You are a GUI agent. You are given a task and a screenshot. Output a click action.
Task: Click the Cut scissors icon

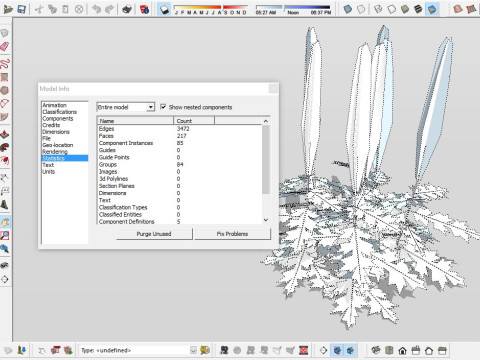click(39, 9)
